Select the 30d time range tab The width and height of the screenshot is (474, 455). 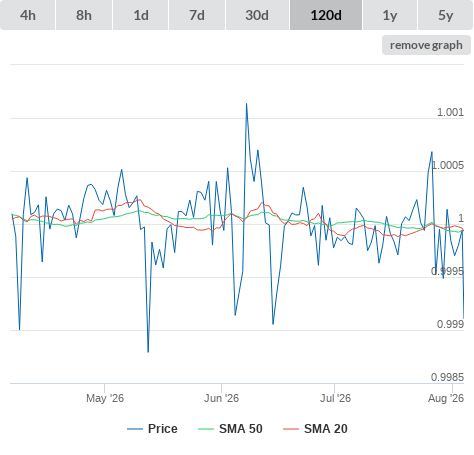pyautogui.click(x=257, y=15)
